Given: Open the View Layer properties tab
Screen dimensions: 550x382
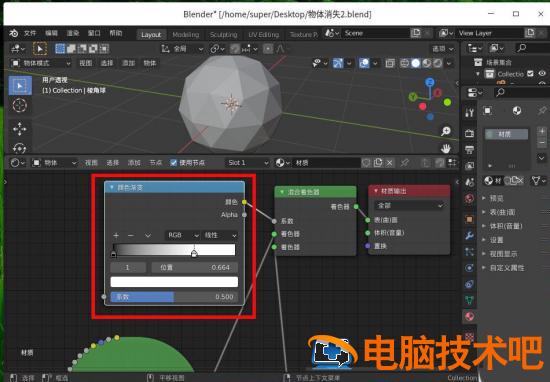Looking at the screenshot, I should 469,166.
